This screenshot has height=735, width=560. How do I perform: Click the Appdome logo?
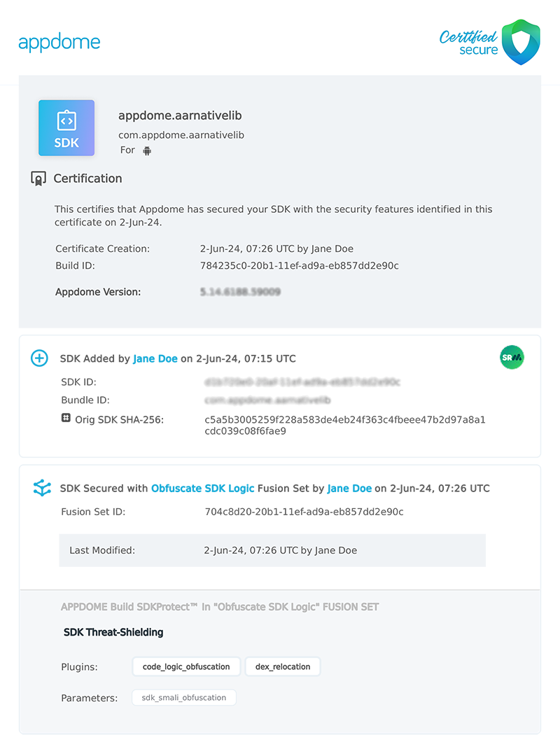(59, 42)
